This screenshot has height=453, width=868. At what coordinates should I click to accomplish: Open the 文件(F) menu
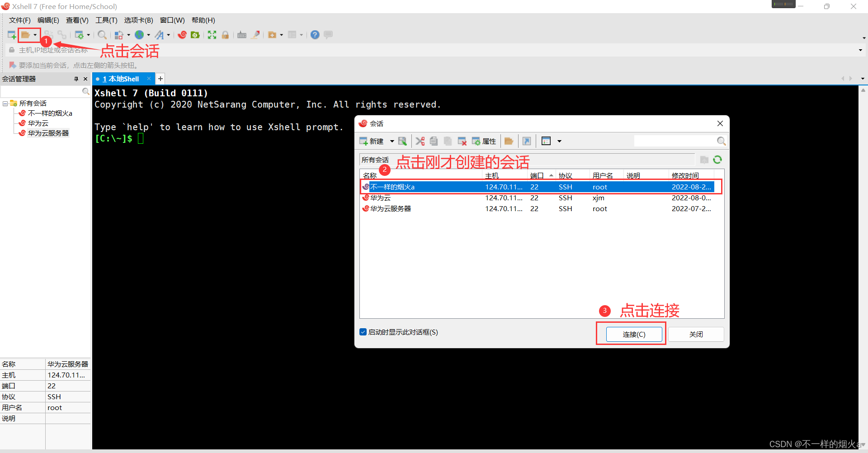(20, 20)
